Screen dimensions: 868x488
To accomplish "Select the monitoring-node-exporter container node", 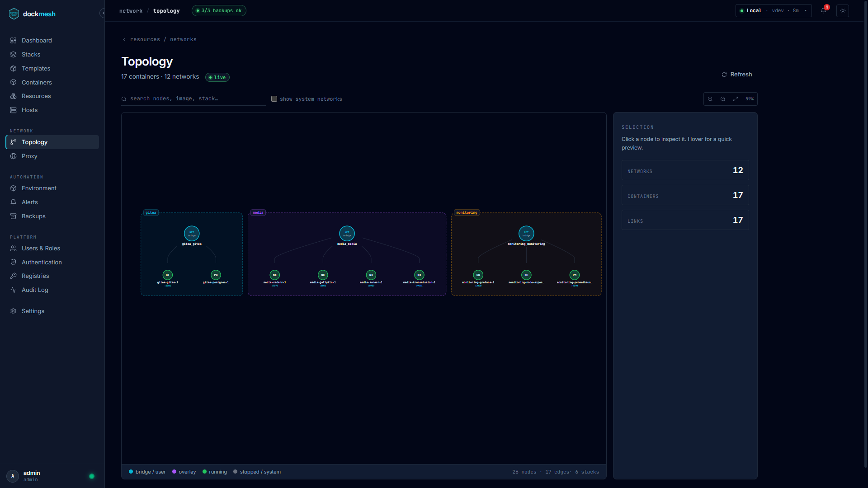I will [x=526, y=275].
